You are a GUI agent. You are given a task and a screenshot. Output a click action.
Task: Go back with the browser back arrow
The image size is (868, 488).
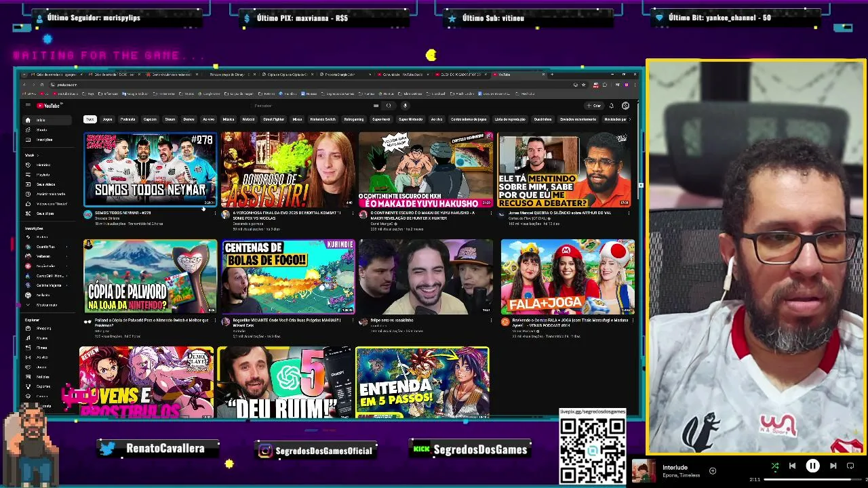(x=24, y=85)
